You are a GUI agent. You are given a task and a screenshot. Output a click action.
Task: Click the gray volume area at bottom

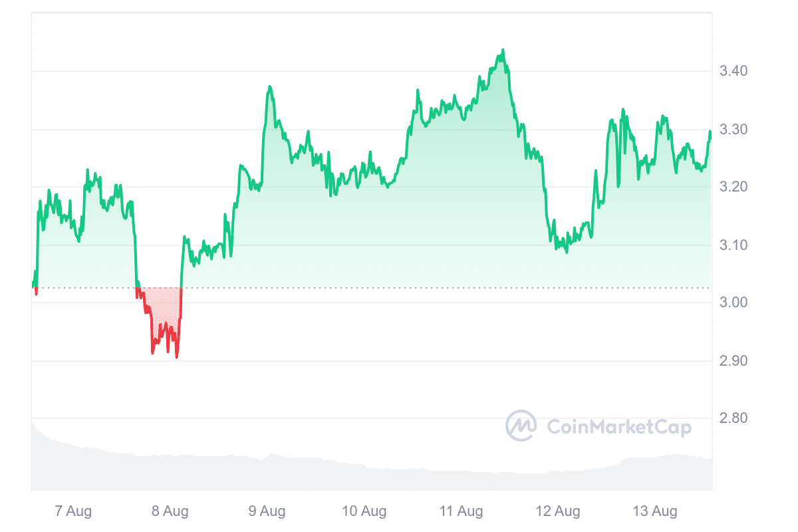332,475
